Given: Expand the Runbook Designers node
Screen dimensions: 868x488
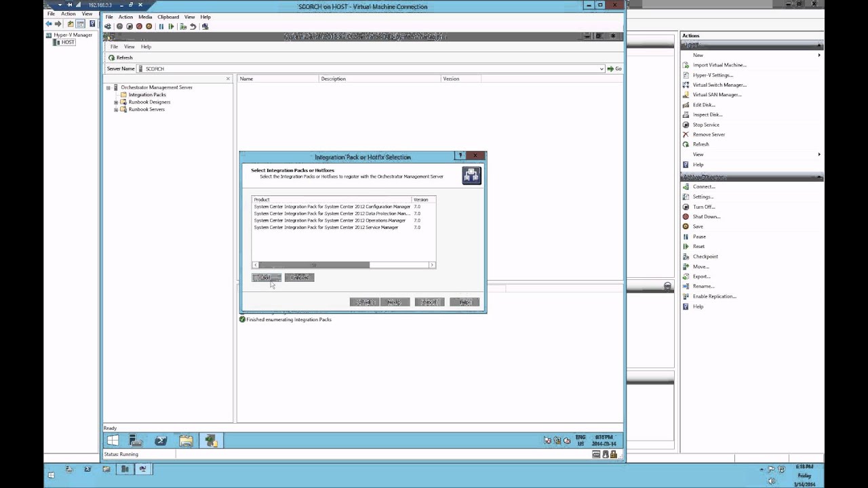Looking at the screenshot, I should pos(116,102).
